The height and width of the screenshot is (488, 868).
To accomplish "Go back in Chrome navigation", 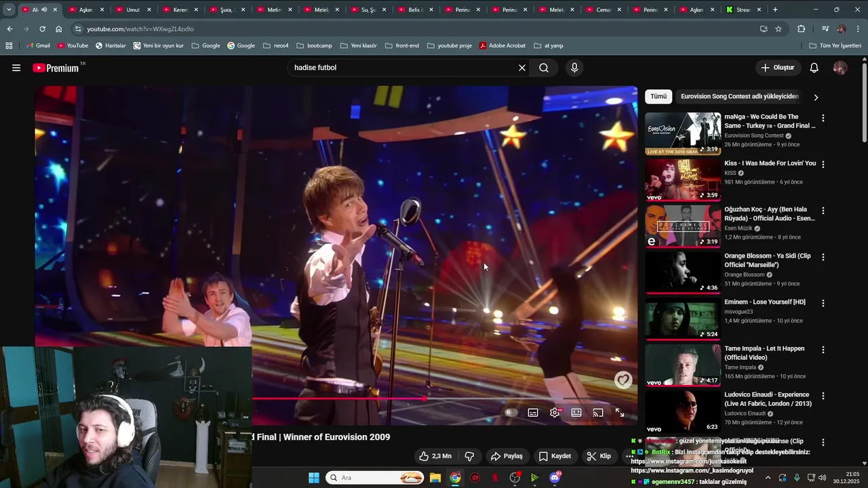I will coord(9,29).
